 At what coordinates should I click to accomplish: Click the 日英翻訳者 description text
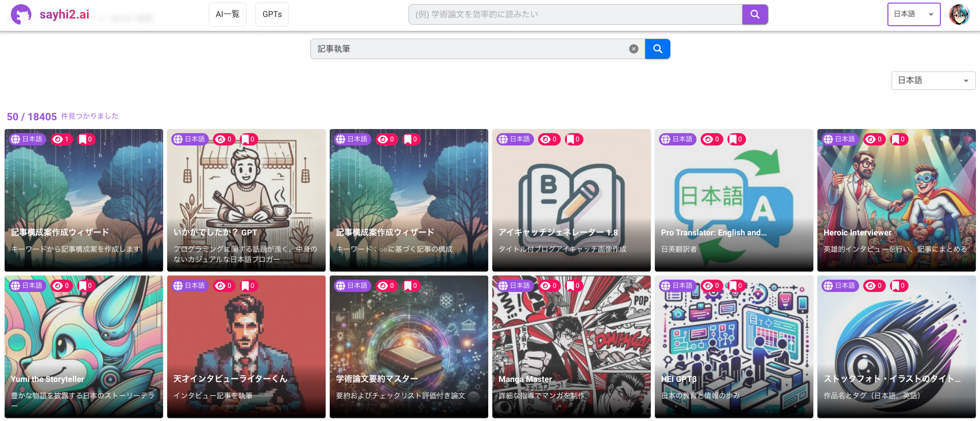point(679,249)
